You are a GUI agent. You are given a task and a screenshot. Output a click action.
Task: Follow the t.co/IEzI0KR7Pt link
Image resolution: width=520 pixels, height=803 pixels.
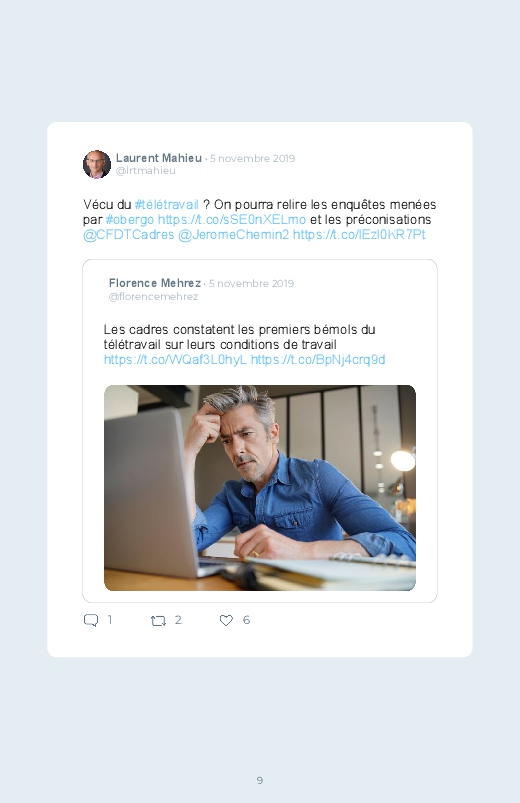359,235
